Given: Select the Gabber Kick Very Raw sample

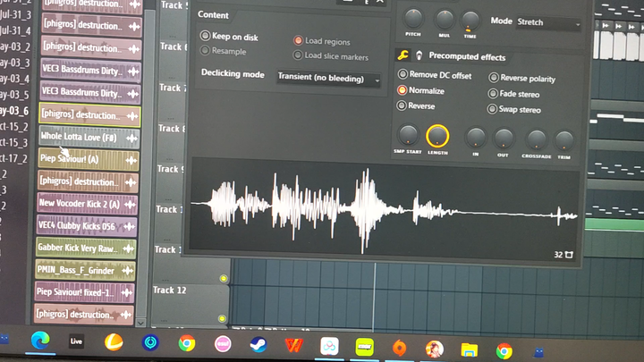Looking at the screenshot, I should 86,248.
